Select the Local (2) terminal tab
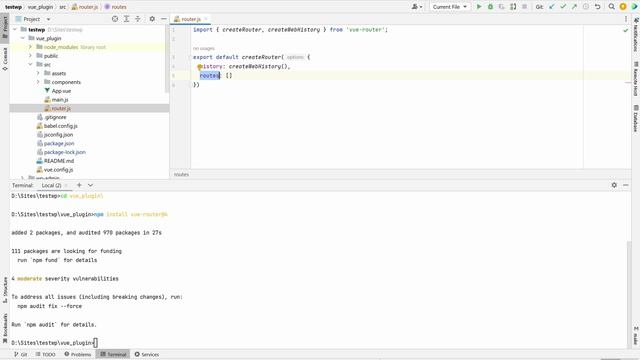Screen dimensions: 640x360 [x=51, y=185]
